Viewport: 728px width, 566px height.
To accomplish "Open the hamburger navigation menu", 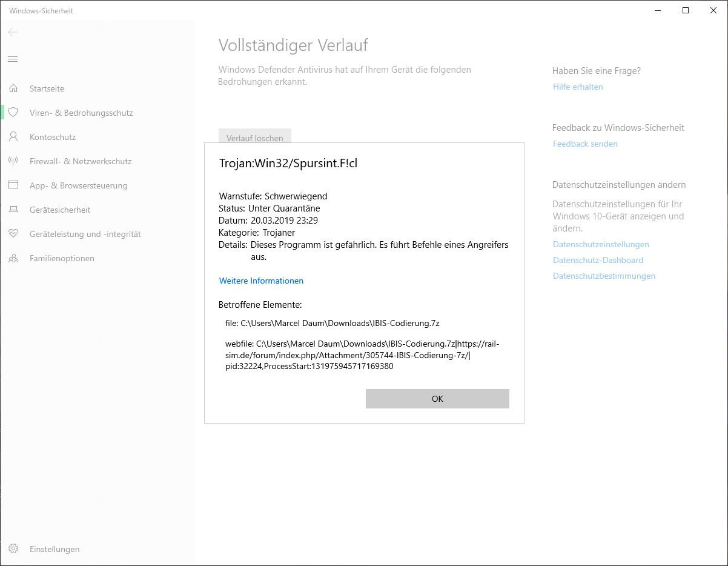I will pos(13,59).
